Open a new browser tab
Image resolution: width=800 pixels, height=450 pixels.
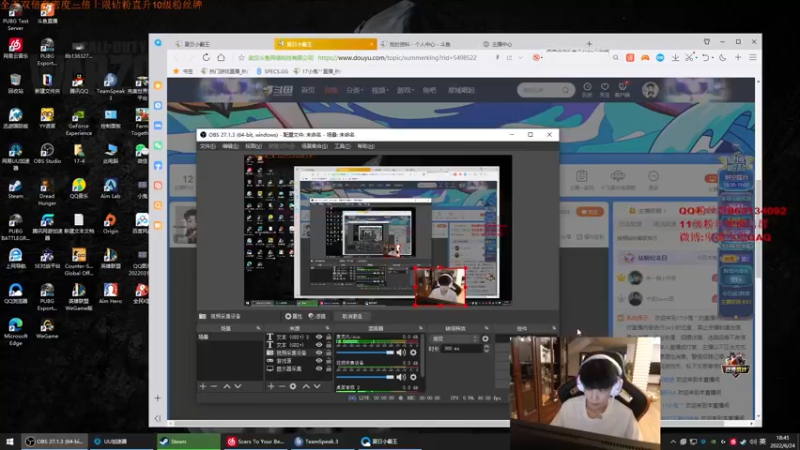(589, 44)
